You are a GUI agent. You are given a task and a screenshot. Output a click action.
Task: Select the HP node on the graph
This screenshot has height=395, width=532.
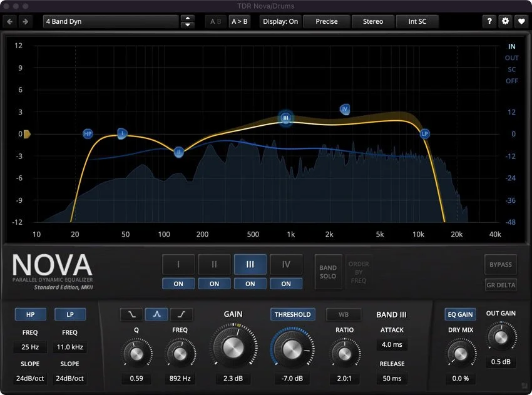(88, 134)
